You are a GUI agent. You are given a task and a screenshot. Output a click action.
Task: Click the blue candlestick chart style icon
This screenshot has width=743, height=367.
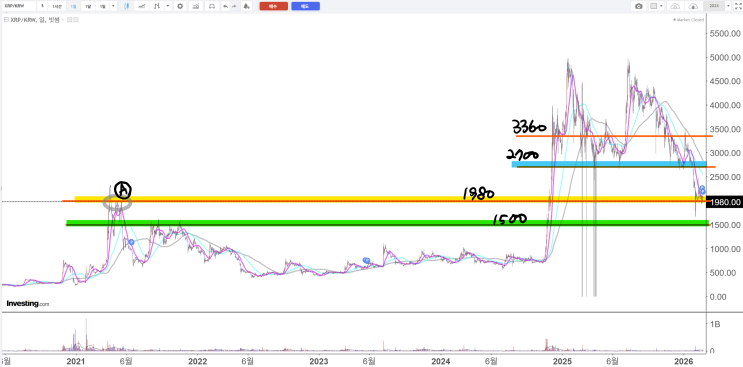point(127,6)
